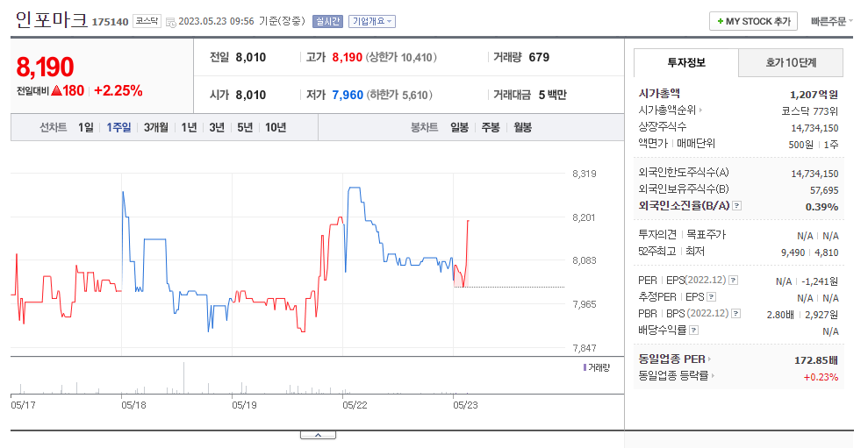Show the 일봉 daily candle chart

[x=460, y=127]
